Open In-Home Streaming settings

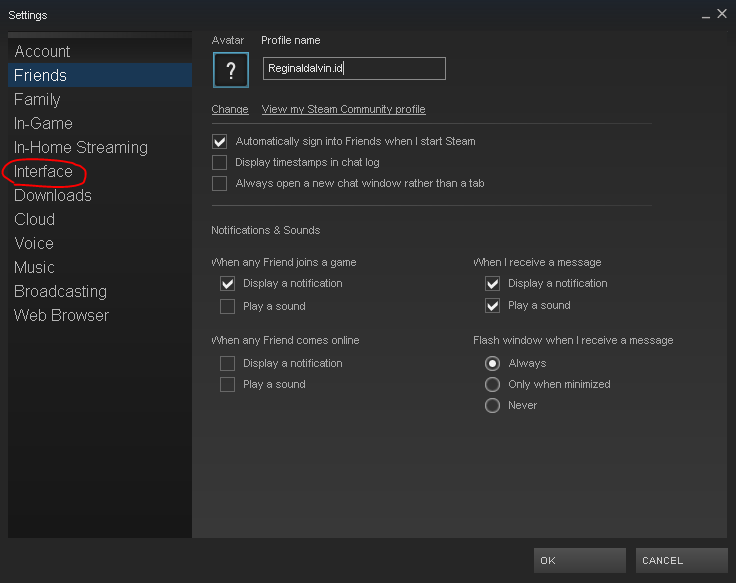tap(100, 147)
